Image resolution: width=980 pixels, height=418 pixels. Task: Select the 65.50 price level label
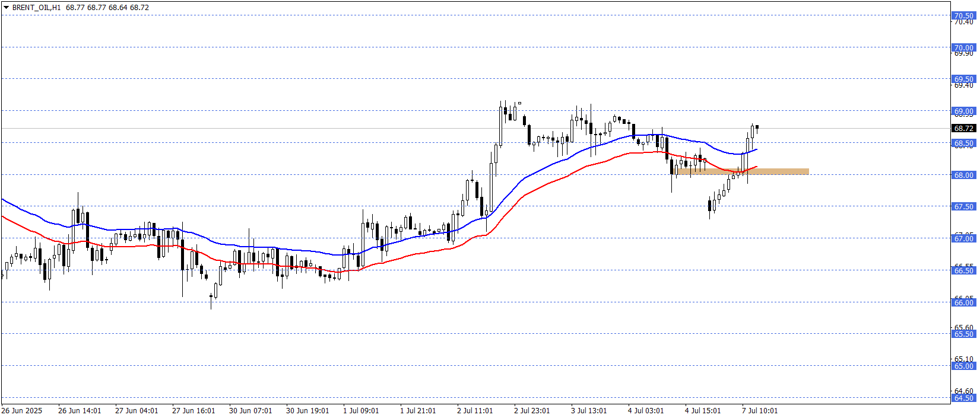coord(963,334)
